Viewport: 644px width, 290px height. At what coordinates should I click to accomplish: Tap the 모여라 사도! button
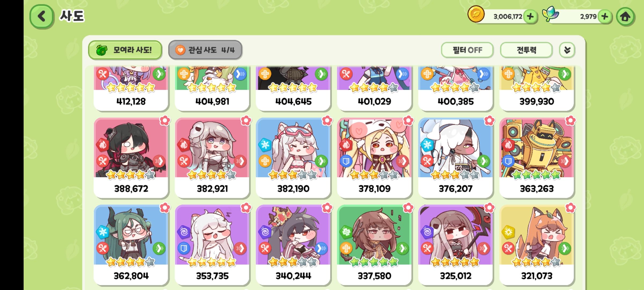pos(125,50)
